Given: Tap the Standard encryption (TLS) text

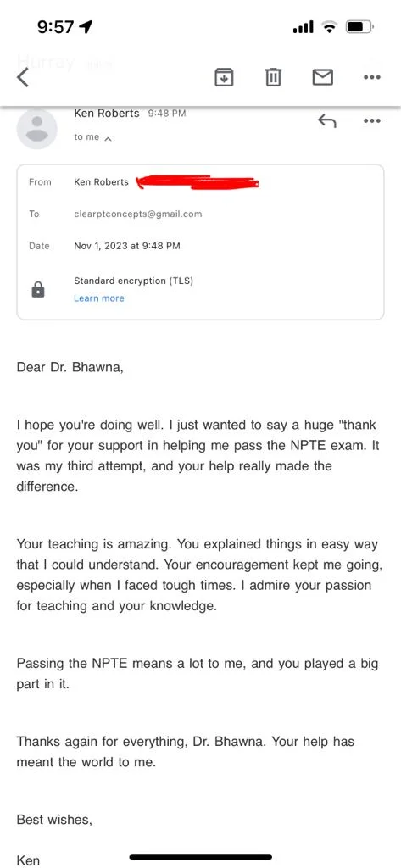Looking at the screenshot, I should [133, 281].
